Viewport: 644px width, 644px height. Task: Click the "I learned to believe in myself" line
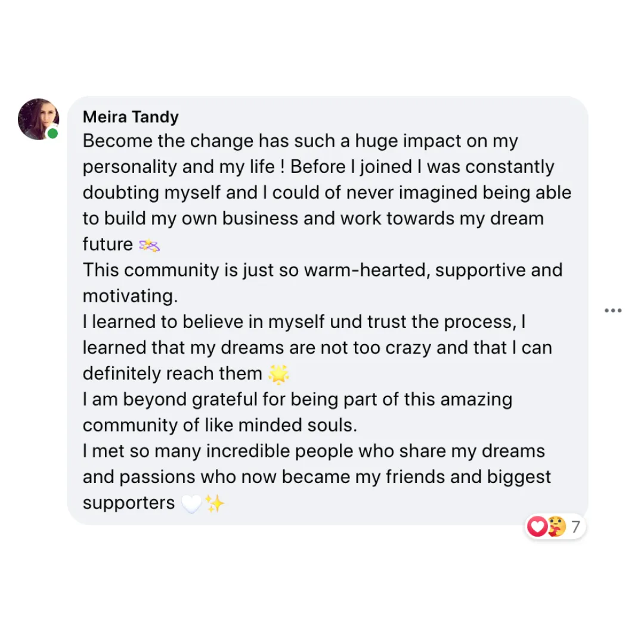click(304, 321)
